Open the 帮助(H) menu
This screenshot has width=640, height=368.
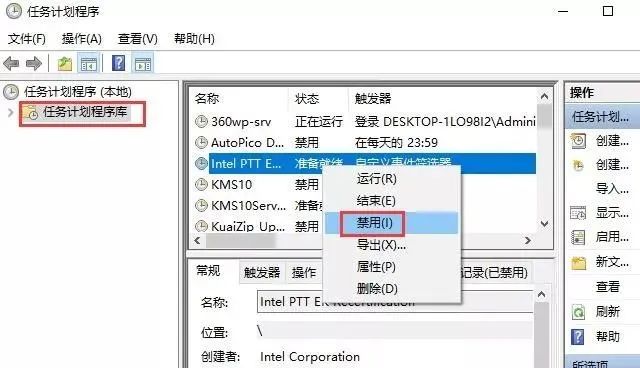(x=194, y=39)
